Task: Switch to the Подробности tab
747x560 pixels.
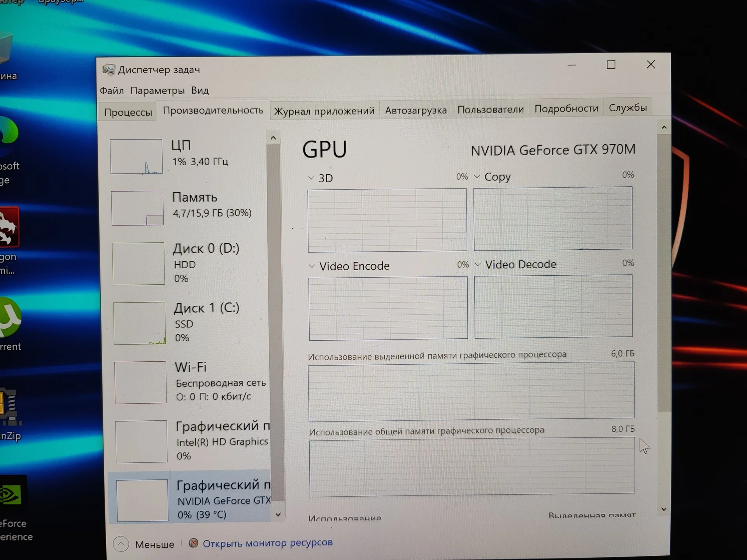Action: (566, 108)
